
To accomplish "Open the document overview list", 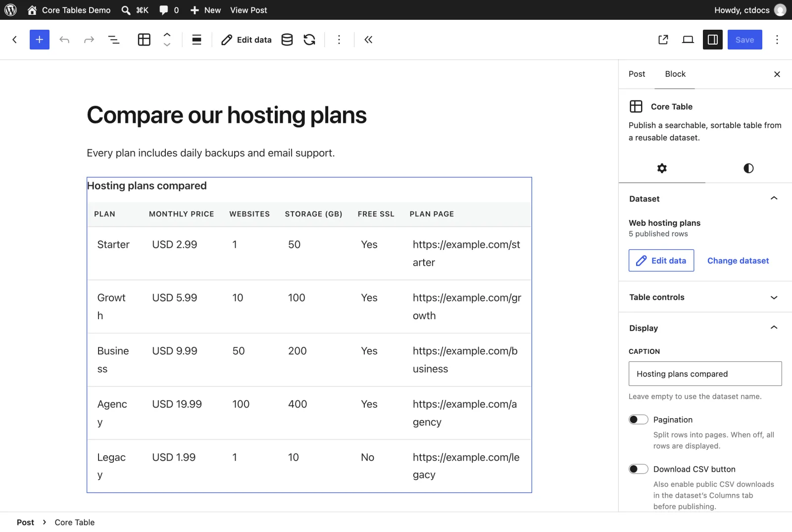I will click(x=114, y=40).
